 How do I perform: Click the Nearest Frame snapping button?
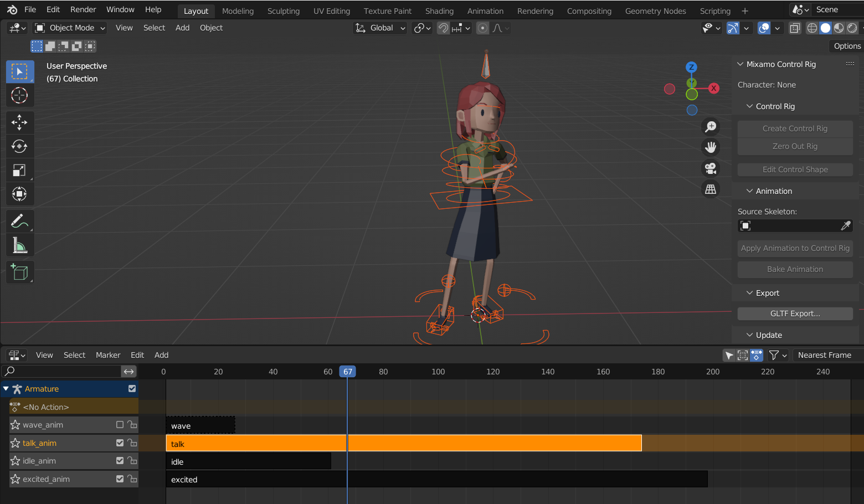(824, 355)
